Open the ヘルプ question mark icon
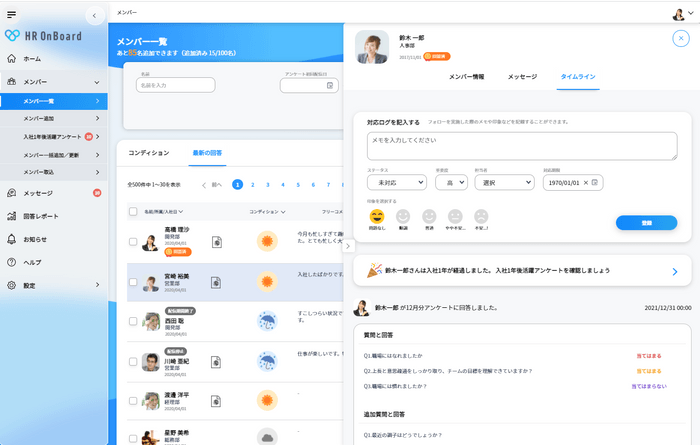The image size is (700, 445). pyautogui.click(x=12, y=262)
